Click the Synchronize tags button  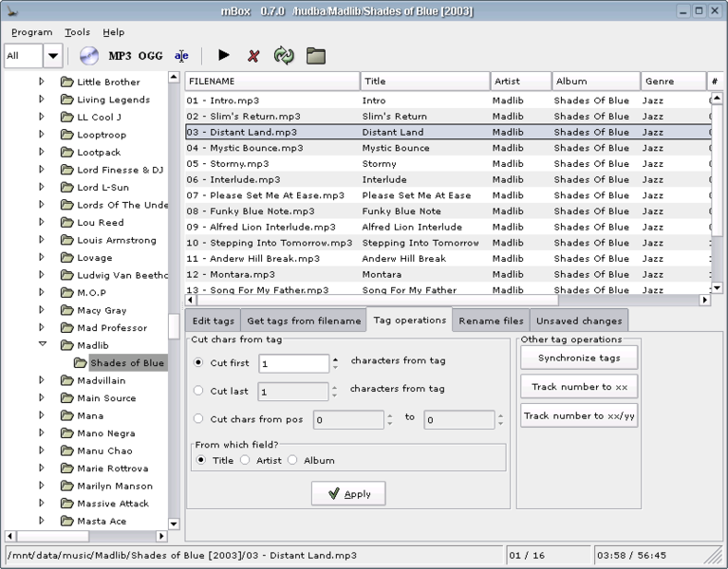point(579,358)
